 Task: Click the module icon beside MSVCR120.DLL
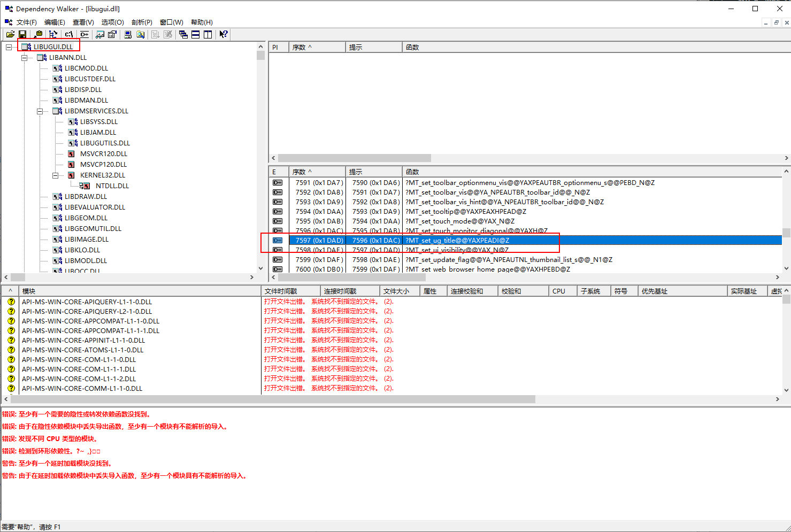point(71,153)
